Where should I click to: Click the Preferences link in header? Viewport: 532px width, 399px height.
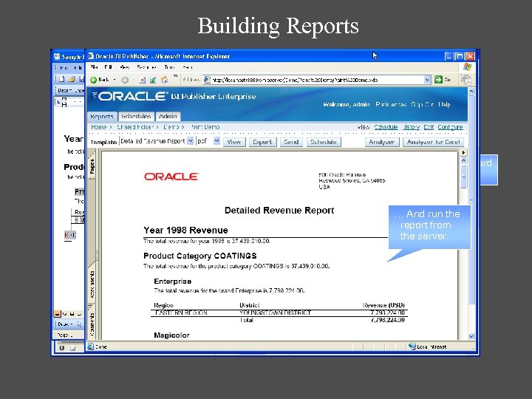coord(391,104)
